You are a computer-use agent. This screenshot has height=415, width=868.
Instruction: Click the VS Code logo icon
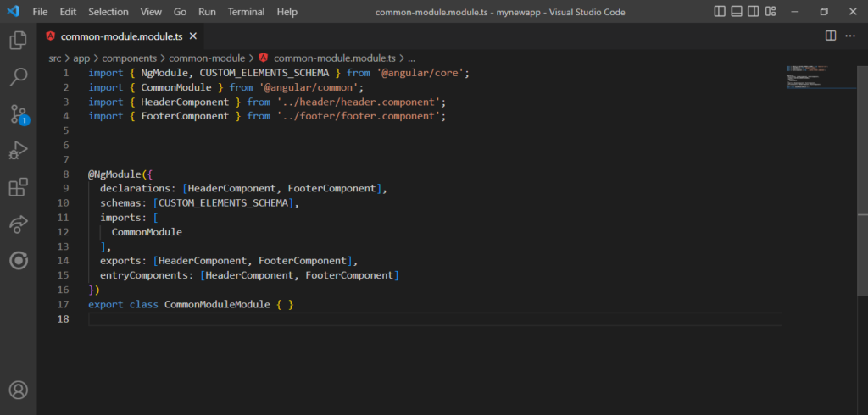tap(14, 12)
